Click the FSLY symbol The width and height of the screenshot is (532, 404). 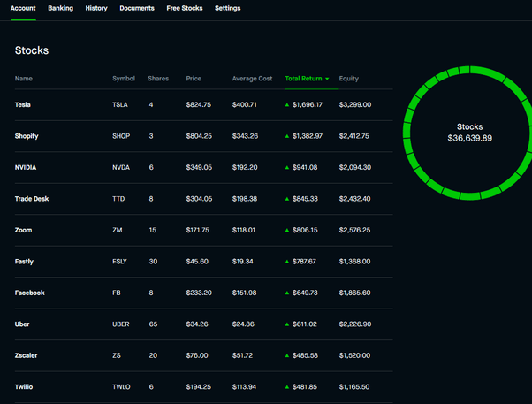click(x=119, y=262)
